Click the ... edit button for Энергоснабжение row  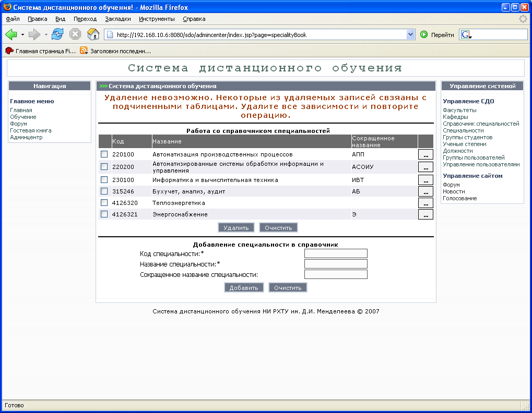pyautogui.click(x=425, y=214)
